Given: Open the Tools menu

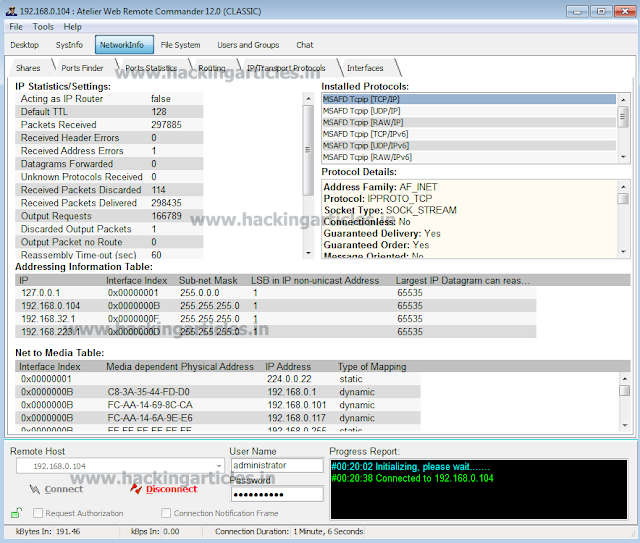Looking at the screenshot, I should (43, 27).
